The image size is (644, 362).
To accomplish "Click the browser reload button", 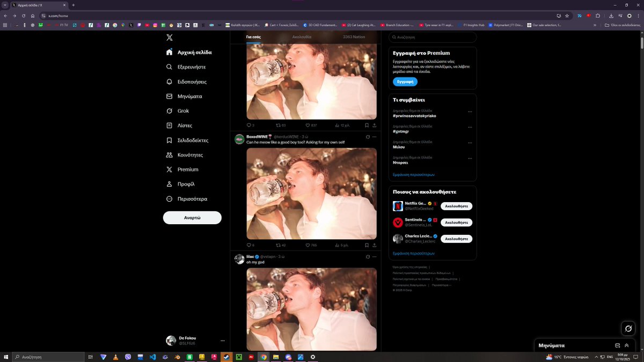I will (x=24, y=16).
